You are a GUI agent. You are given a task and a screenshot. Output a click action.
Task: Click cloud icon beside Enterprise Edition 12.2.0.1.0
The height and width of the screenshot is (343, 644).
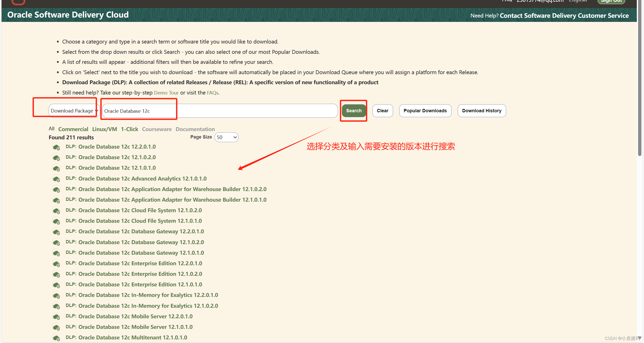[56, 264]
